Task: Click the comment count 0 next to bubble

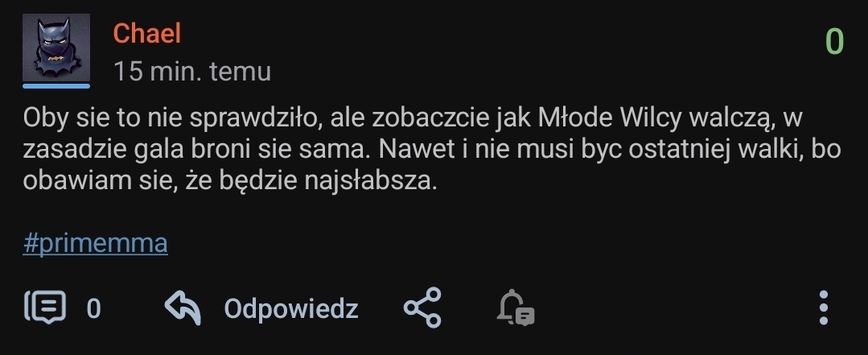Action: click(x=93, y=308)
